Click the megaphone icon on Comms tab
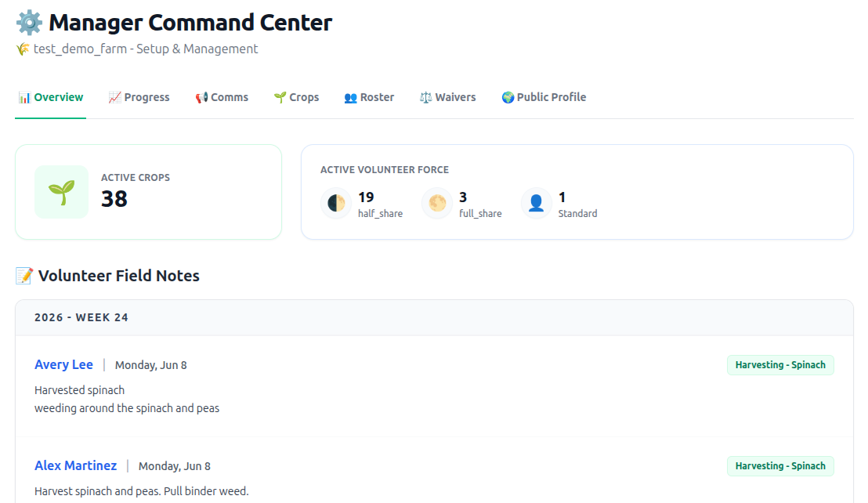Image resolution: width=868 pixels, height=503 pixels. [201, 98]
